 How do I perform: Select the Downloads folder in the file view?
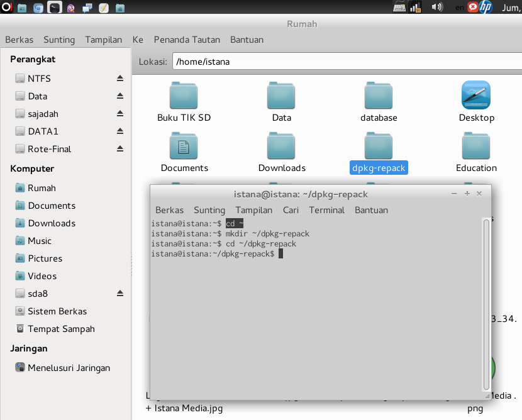(282, 152)
